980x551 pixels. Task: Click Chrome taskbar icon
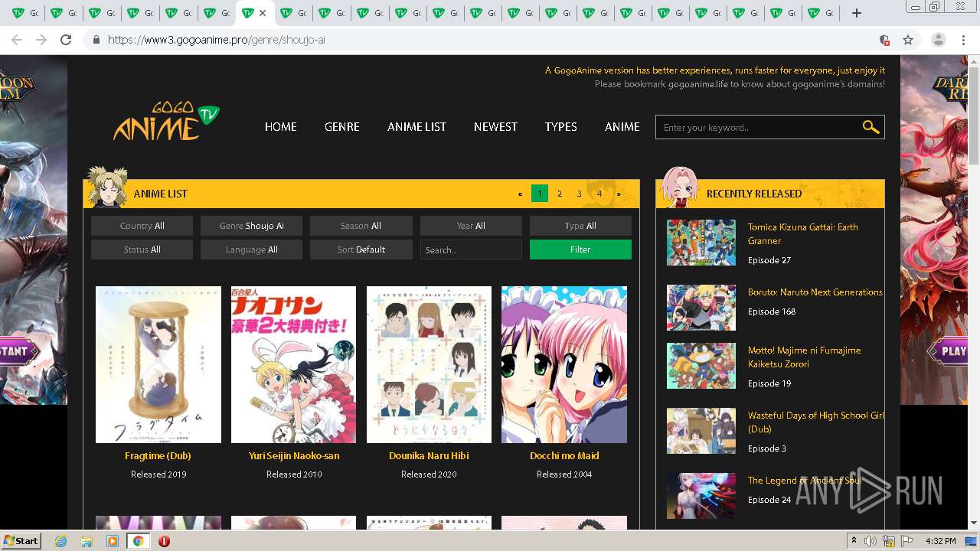point(138,541)
